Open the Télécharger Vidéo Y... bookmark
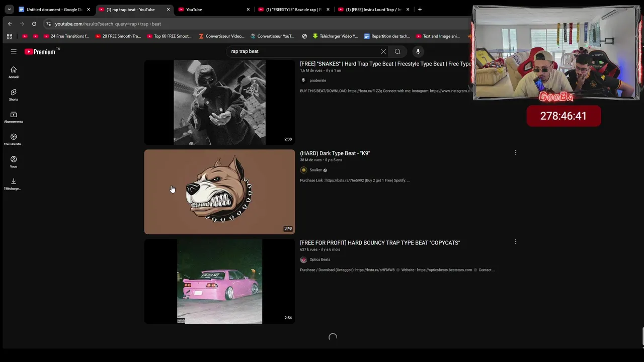 335,36
